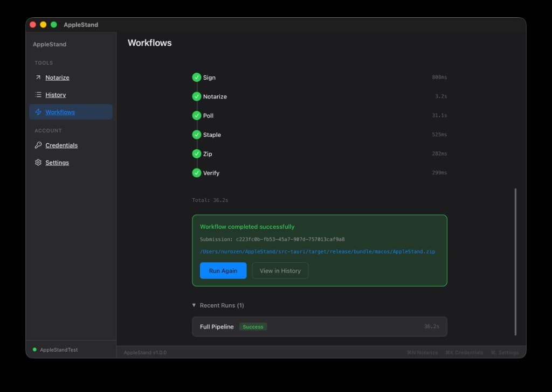Open the Credentials page from sidebar

(61, 145)
